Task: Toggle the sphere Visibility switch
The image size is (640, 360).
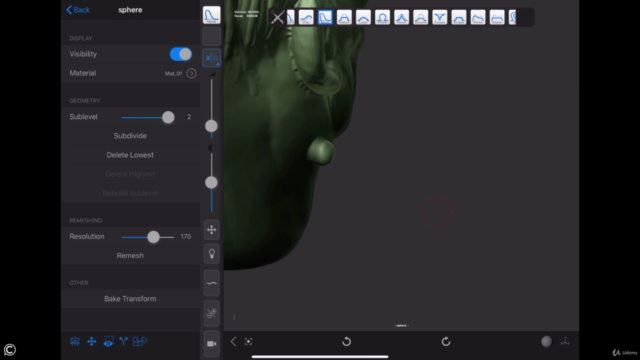Action: 180,54
